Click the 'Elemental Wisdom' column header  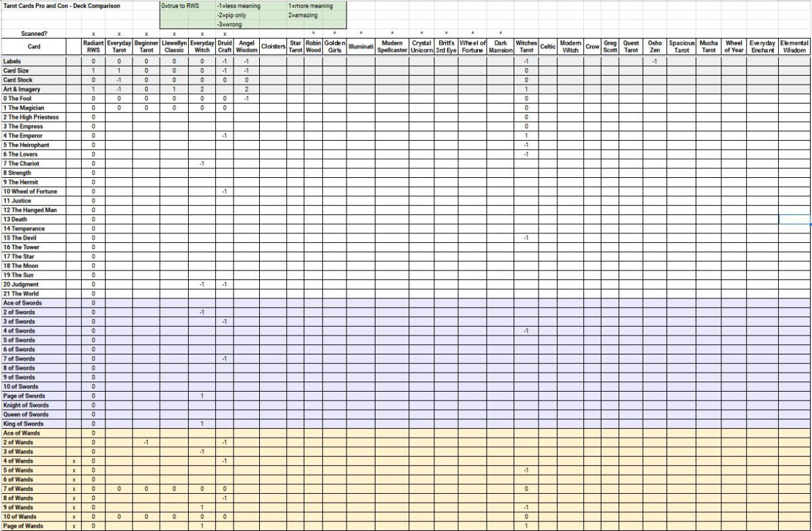pos(794,47)
